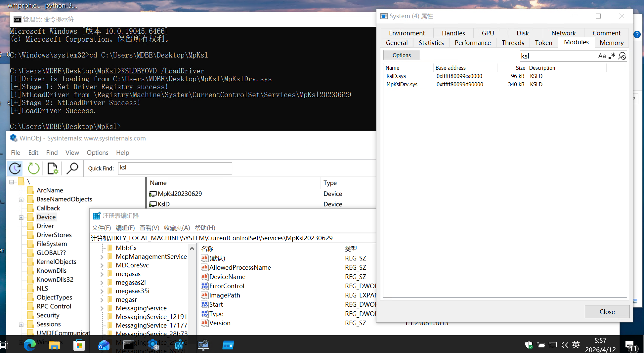
Task: Click the green circular refresh icon
Action: pos(33,168)
